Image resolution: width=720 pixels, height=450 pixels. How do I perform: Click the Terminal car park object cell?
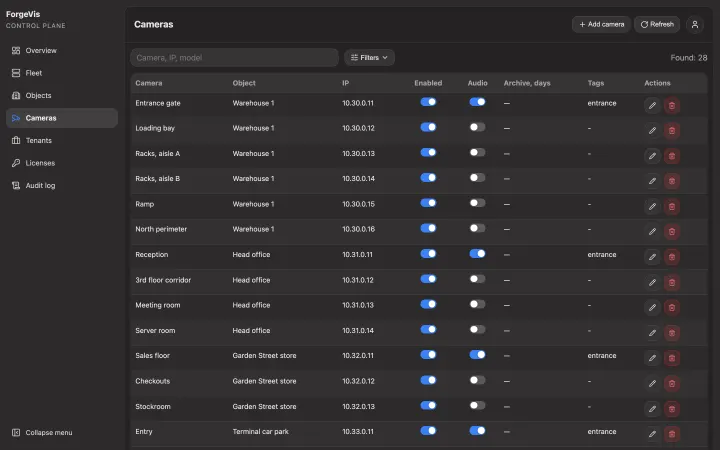point(260,432)
